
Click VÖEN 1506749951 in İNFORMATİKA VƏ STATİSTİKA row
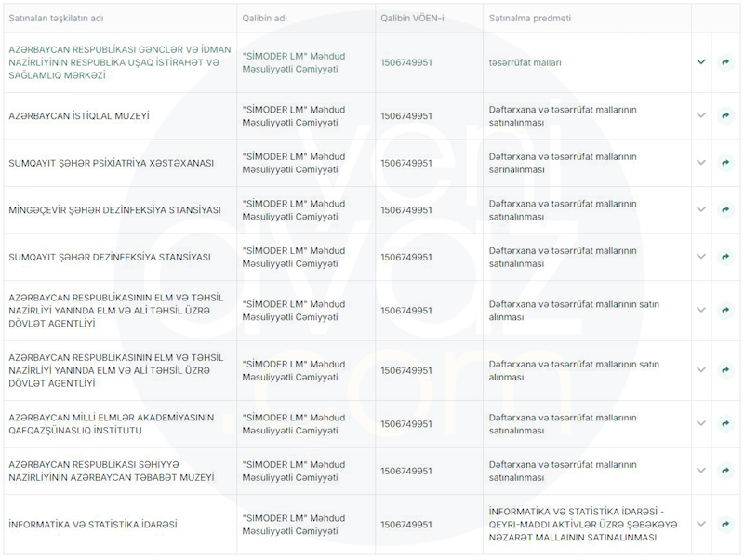(406, 525)
